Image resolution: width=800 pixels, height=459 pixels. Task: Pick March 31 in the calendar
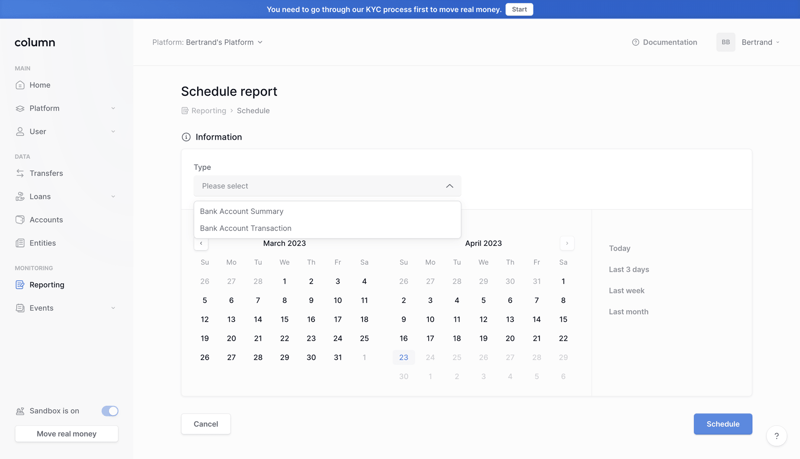point(338,358)
